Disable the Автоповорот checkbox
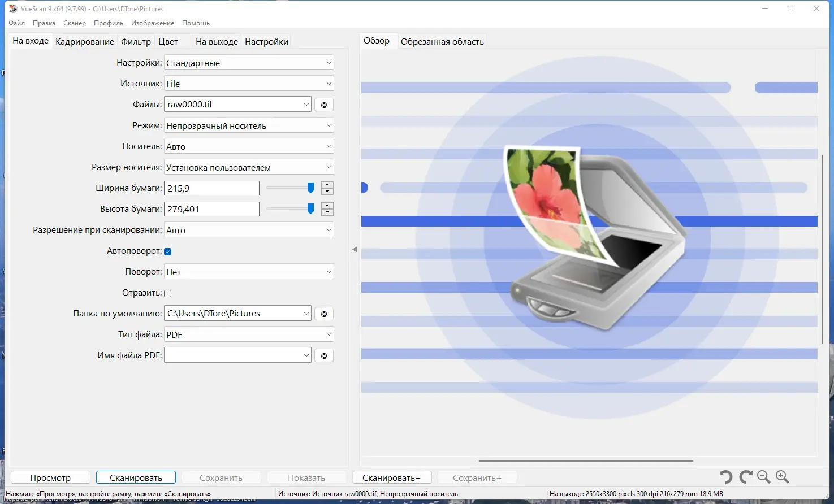Screen dimensions: 834x504 tap(167, 251)
